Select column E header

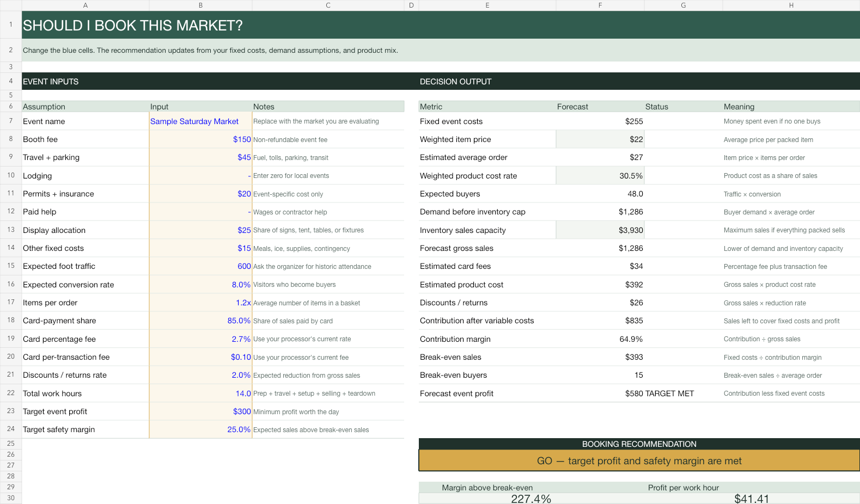tap(487, 5)
